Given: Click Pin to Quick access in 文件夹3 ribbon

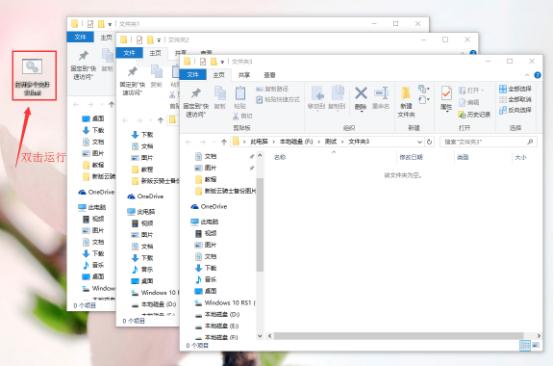Looking at the screenshot, I should pyautogui.click(x=195, y=103).
